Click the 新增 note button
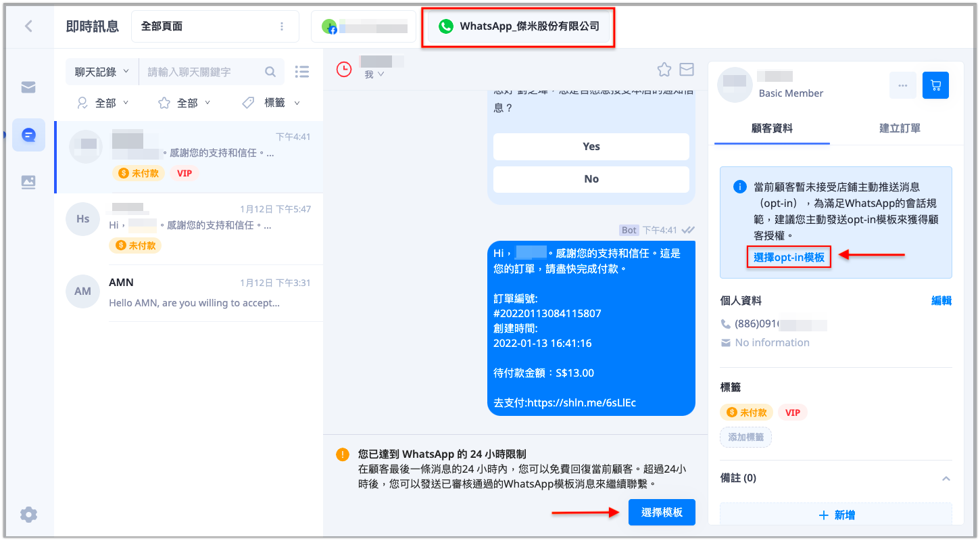Viewport: 980px width, 541px height. click(x=836, y=515)
